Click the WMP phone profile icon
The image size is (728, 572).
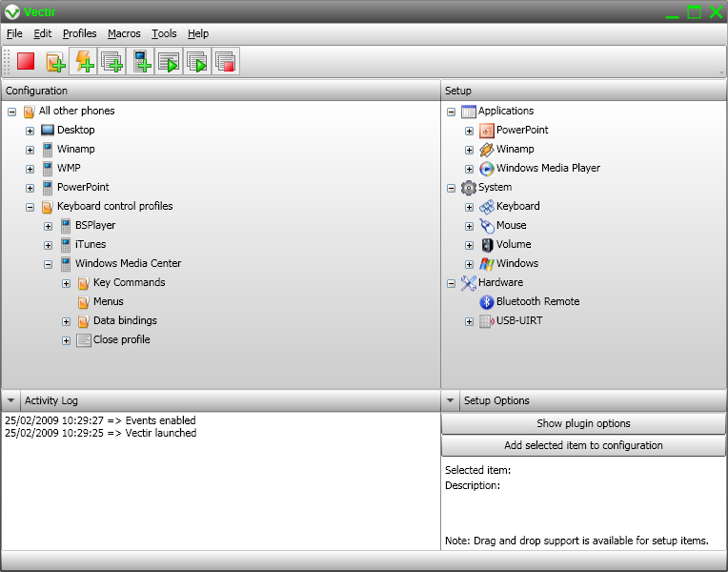coord(48,168)
